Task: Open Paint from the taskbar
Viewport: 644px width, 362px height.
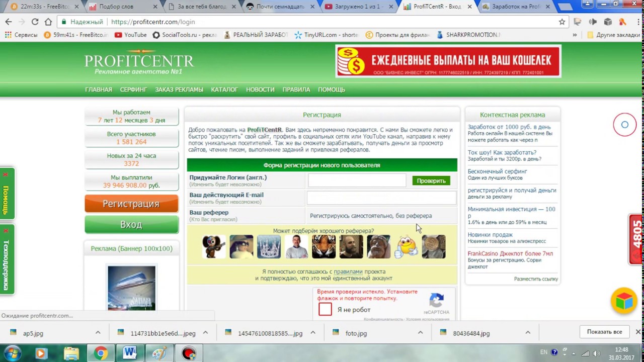Action: tap(159, 353)
